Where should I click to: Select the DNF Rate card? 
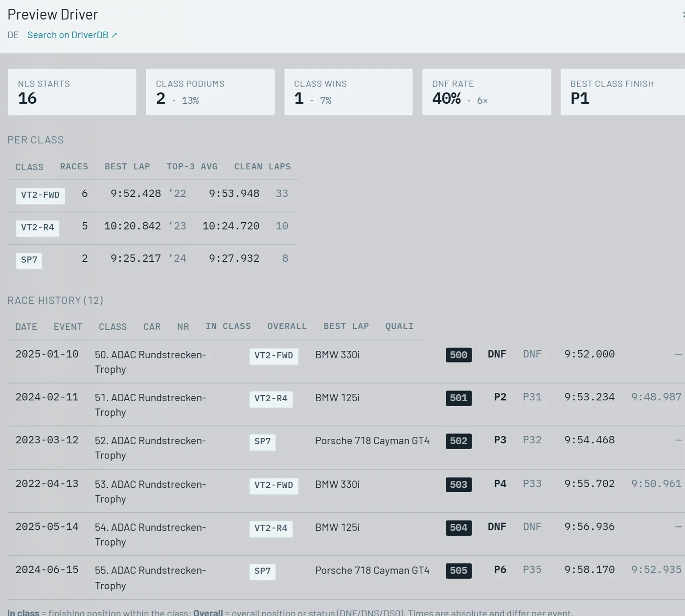point(487,92)
